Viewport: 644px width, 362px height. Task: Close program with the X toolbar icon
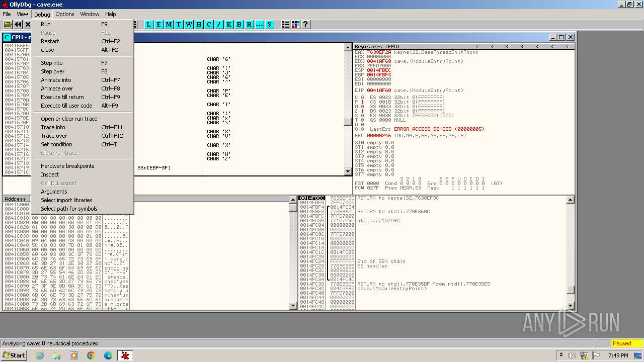pyautogui.click(x=28, y=24)
